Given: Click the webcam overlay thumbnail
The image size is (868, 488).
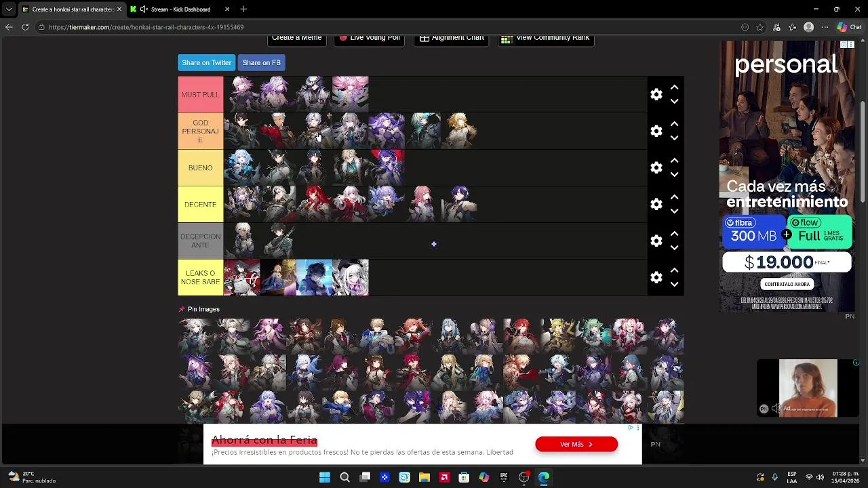Looking at the screenshot, I should (x=808, y=388).
